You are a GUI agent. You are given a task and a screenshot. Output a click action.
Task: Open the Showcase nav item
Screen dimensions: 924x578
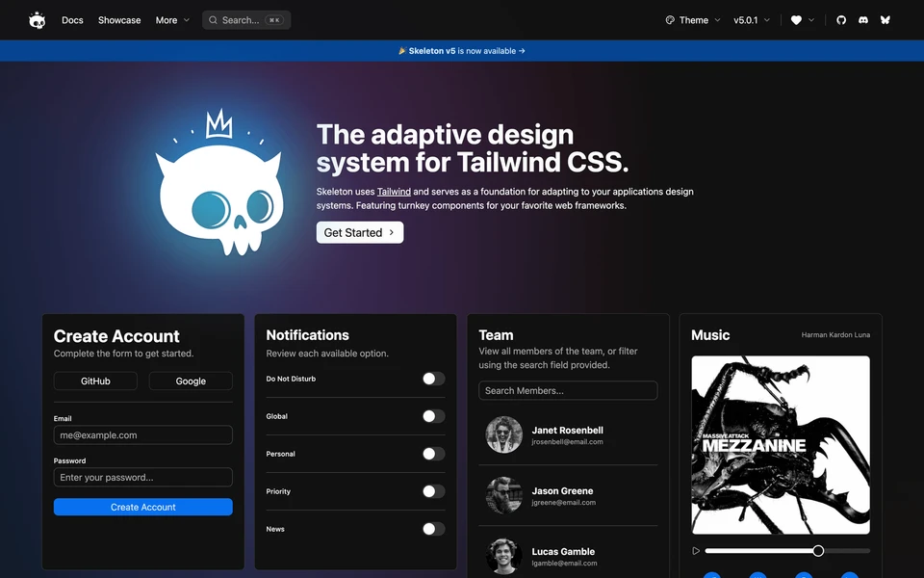pyautogui.click(x=119, y=20)
